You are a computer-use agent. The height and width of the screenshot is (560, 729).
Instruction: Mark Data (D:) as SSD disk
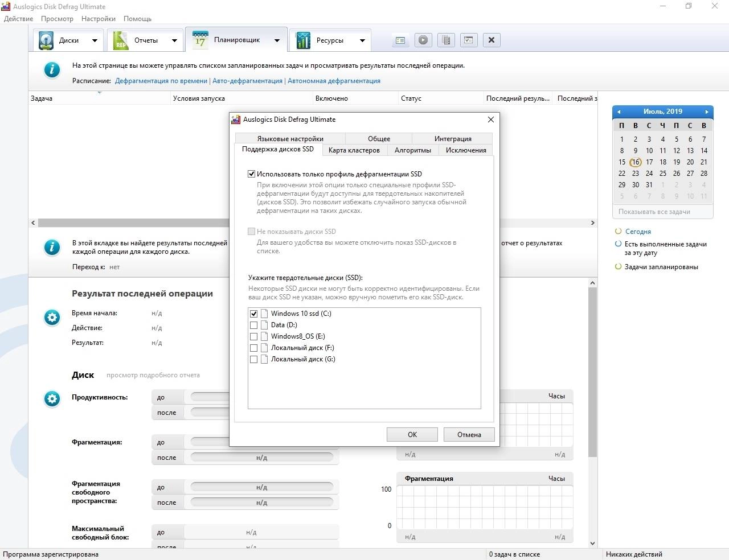click(254, 325)
